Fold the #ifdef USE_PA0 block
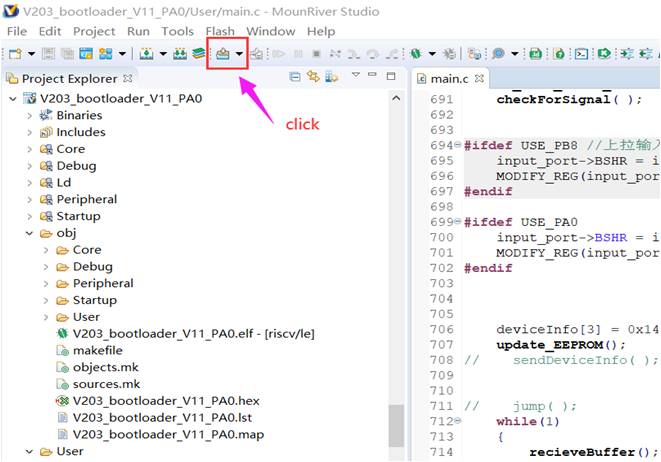This screenshot has width=661, height=462. tap(457, 222)
